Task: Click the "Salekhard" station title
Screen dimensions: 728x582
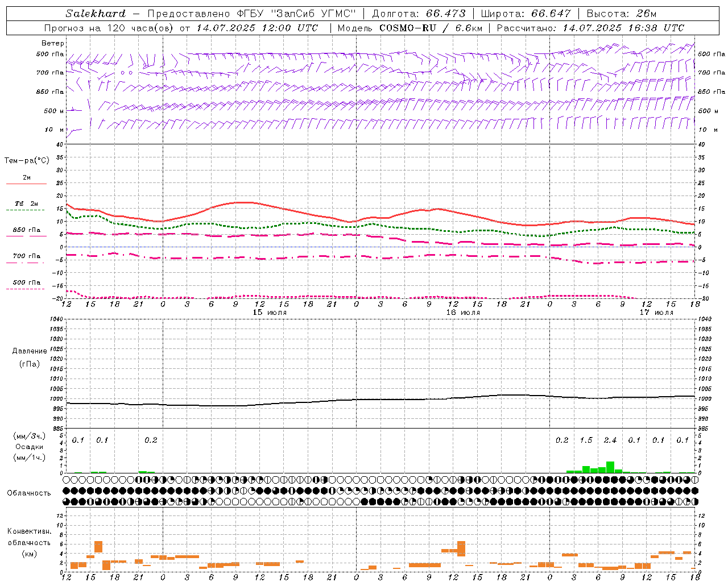Action: (x=96, y=14)
